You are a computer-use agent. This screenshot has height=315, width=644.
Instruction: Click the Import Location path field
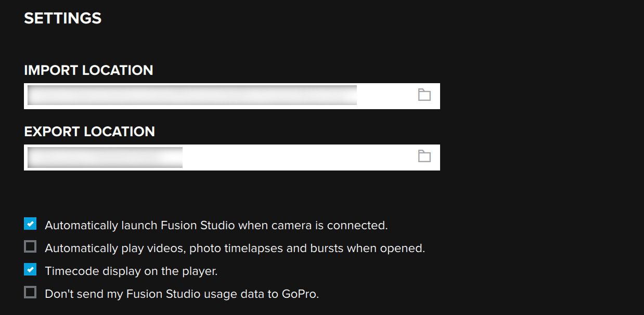point(232,96)
